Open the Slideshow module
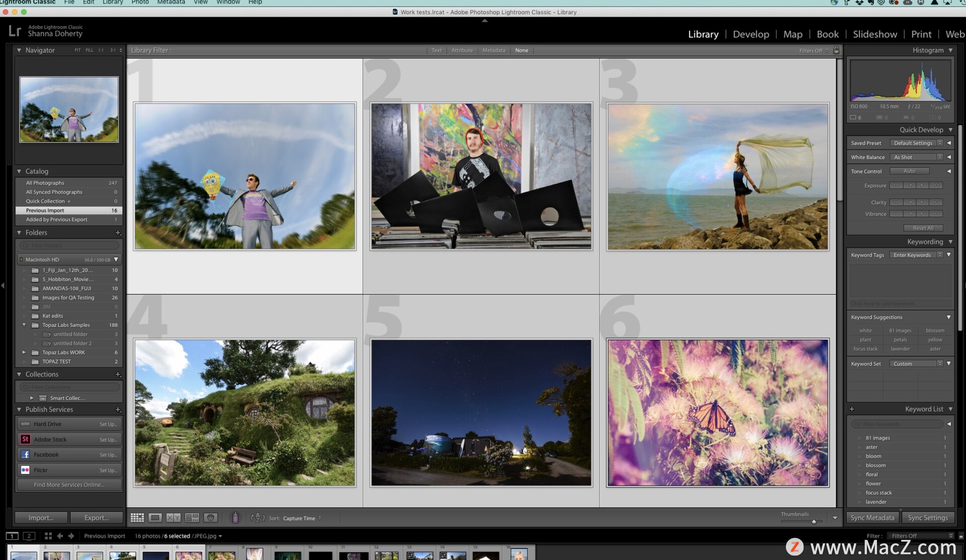This screenshot has height=560, width=966. click(x=875, y=34)
